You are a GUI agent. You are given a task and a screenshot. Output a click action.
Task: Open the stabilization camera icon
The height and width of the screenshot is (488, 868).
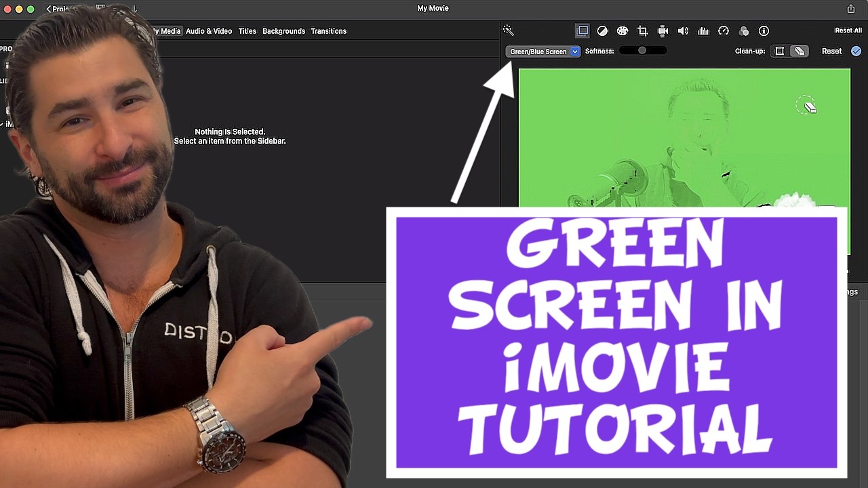point(663,31)
